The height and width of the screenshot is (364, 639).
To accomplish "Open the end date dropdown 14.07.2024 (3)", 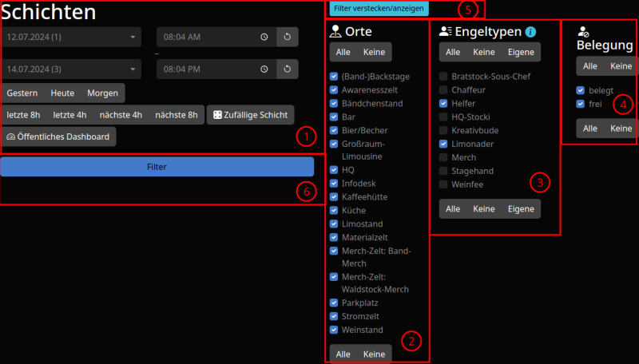I will [x=71, y=69].
